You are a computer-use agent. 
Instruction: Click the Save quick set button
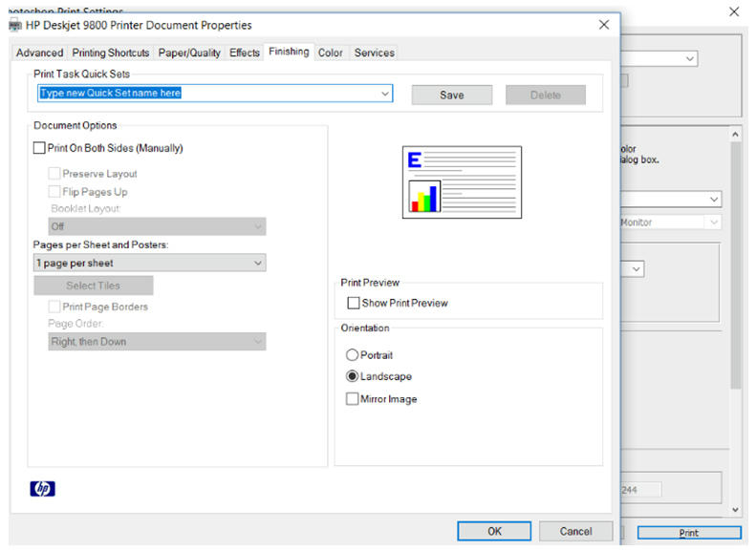(451, 95)
